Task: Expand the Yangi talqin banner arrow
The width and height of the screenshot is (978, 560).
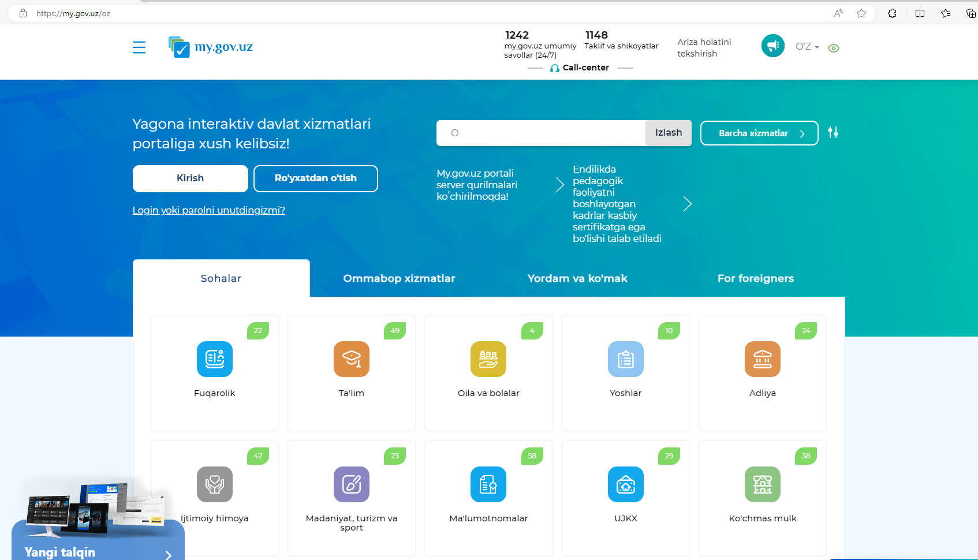Action: click(168, 555)
